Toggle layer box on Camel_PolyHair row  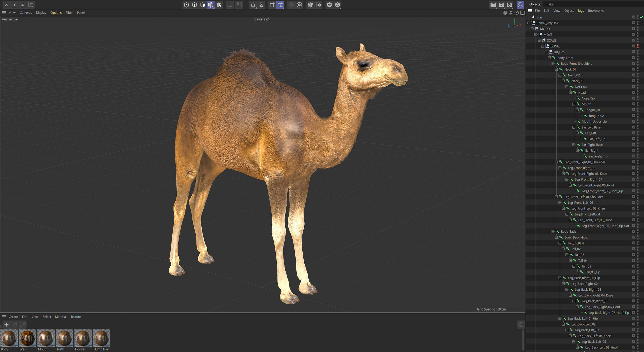pos(633,23)
